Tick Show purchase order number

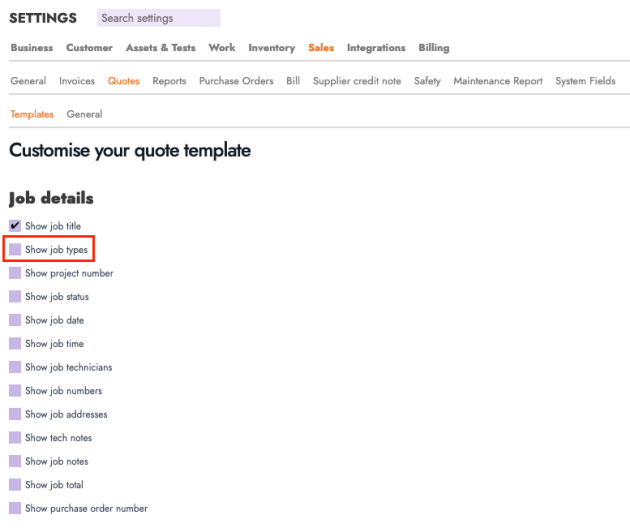(x=15, y=508)
